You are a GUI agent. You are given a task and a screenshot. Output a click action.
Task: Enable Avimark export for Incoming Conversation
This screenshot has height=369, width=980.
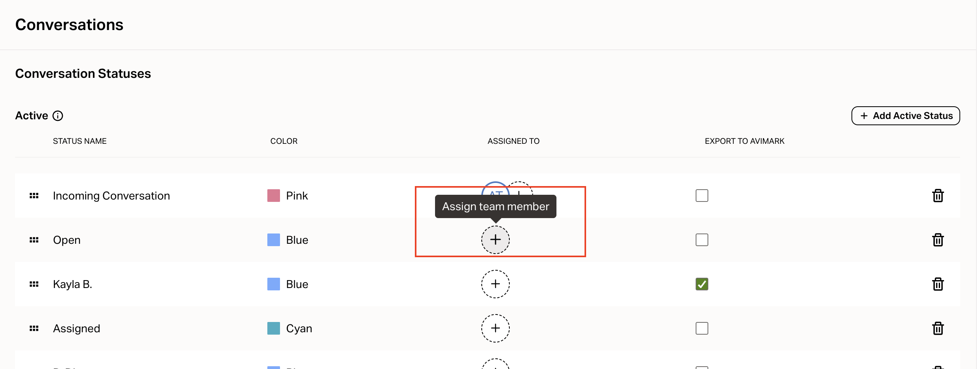[x=702, y=196]
